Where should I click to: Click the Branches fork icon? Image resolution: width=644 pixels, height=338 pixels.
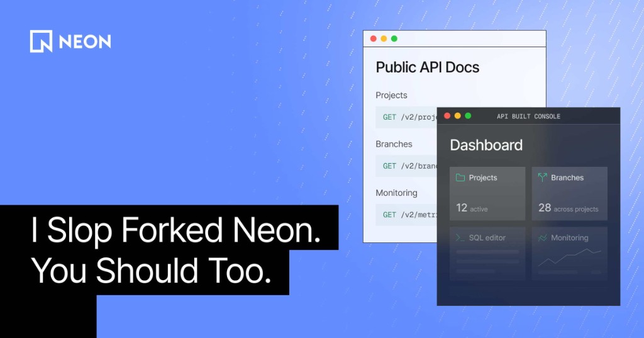coord(543,177)
